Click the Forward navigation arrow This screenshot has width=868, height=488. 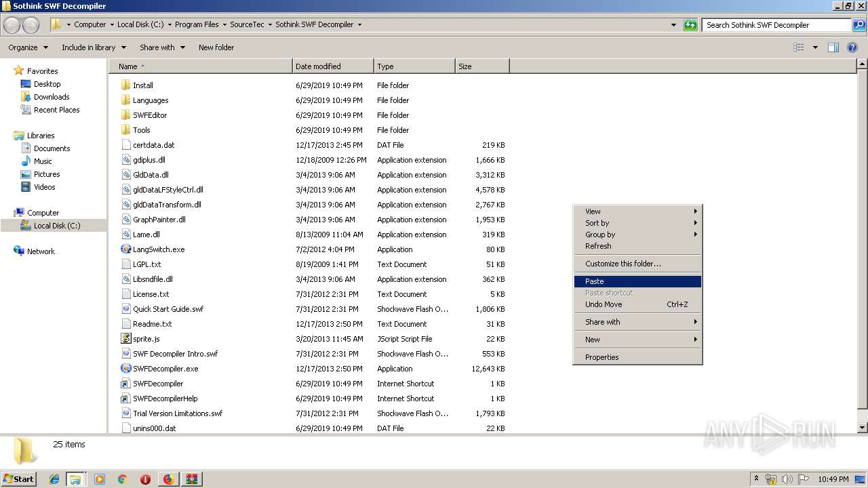coord(31,25)
